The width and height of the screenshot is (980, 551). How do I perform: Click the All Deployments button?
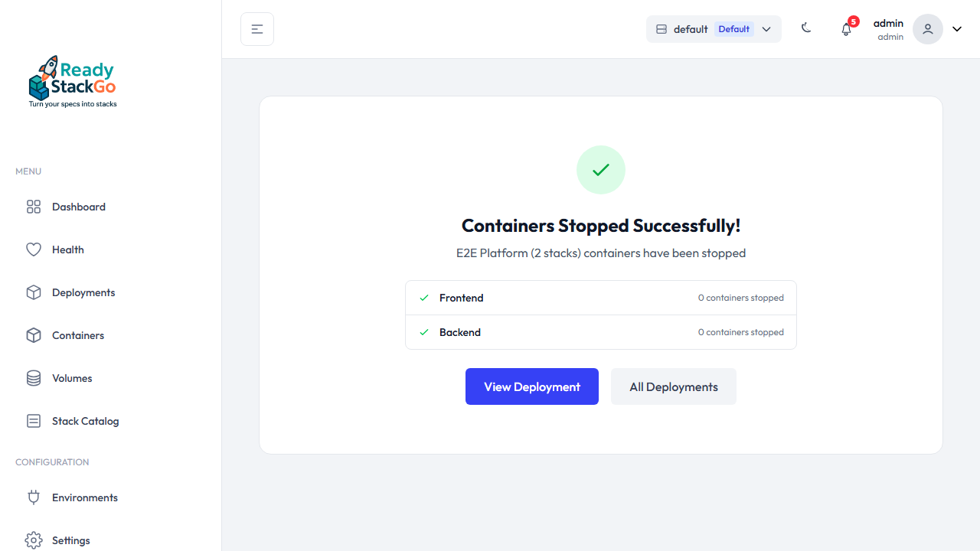674,386
